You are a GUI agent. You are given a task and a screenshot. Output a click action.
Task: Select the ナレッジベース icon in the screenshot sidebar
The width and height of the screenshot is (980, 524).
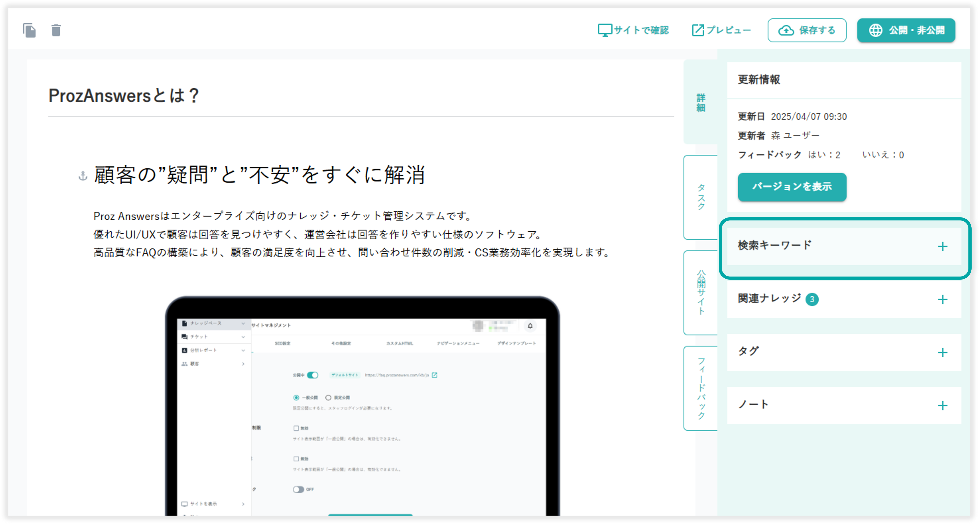click(x=185, y=323)
